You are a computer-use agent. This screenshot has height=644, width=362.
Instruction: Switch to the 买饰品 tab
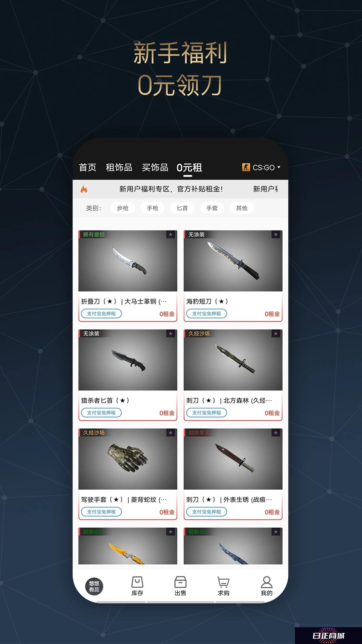pyautogui.click(x=155, y=167)
